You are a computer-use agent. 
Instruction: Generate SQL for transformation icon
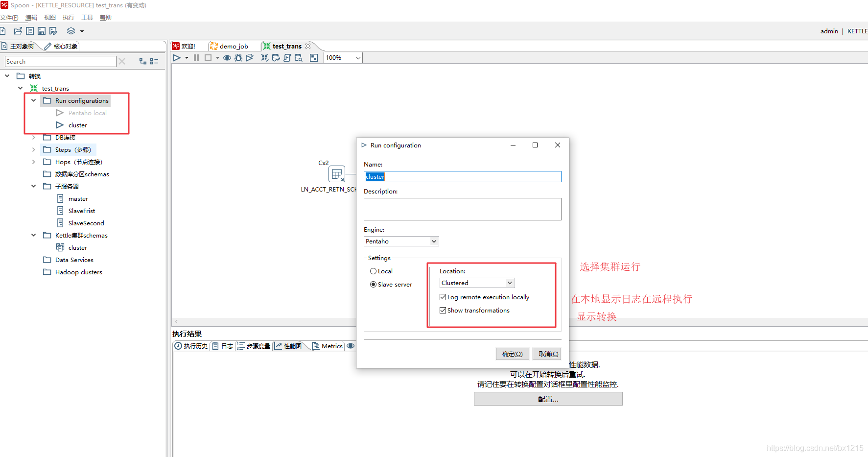pyautogui.click(x=287, y=58)
